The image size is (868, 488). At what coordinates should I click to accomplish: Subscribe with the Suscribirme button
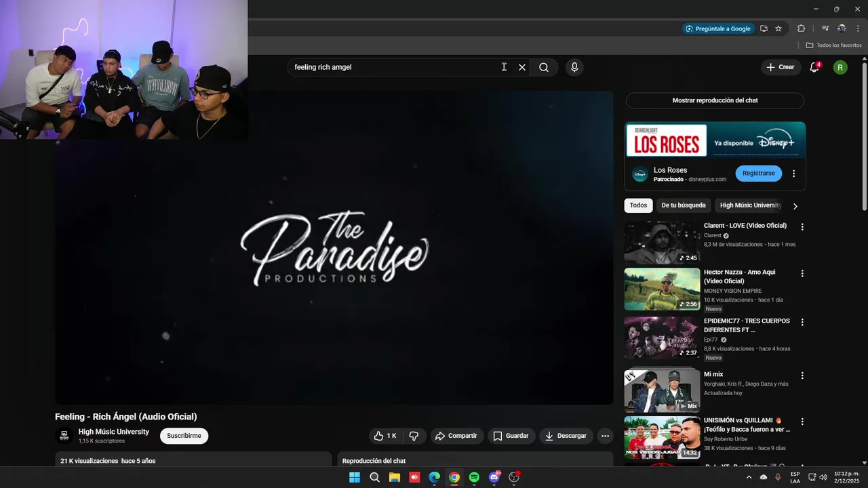pos(184,436)
